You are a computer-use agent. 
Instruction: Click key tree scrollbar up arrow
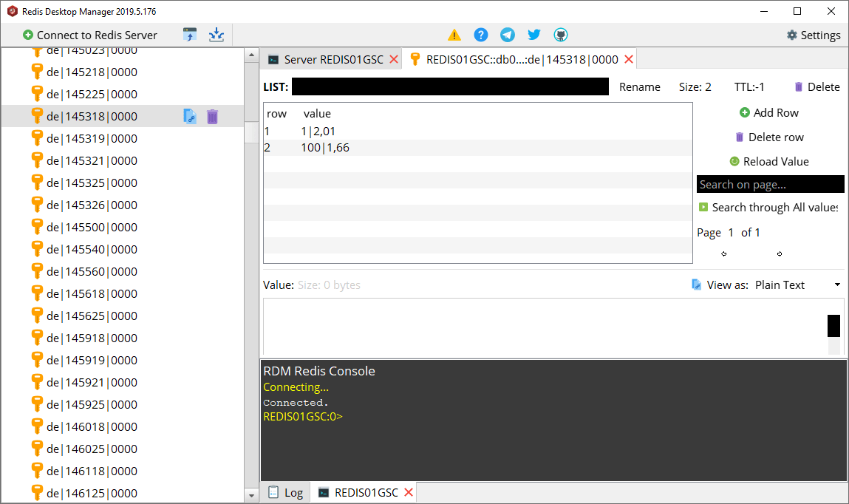tap(251, 55)
